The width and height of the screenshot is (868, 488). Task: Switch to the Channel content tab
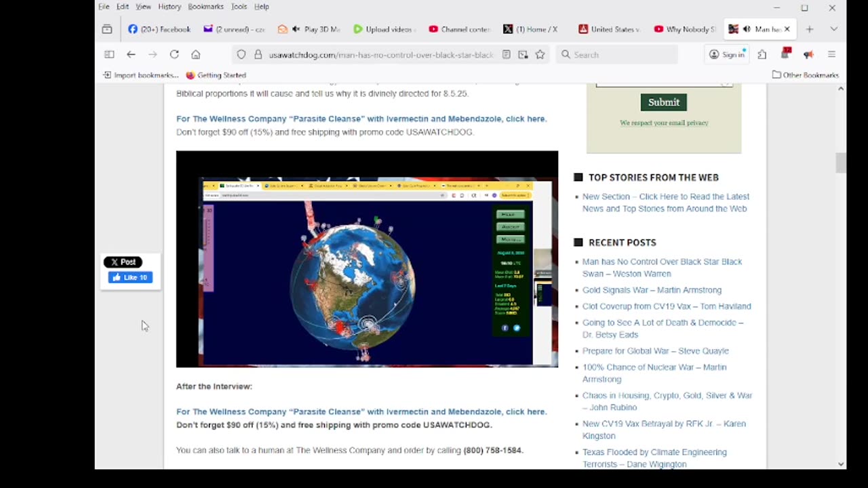pyautogui.click(x=459, y=29)
